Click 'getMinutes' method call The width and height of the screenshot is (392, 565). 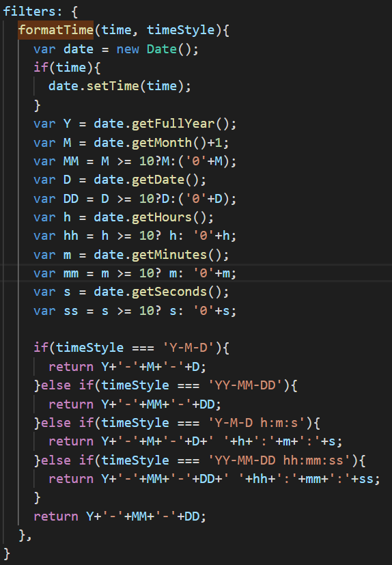(x=169, y=255)
